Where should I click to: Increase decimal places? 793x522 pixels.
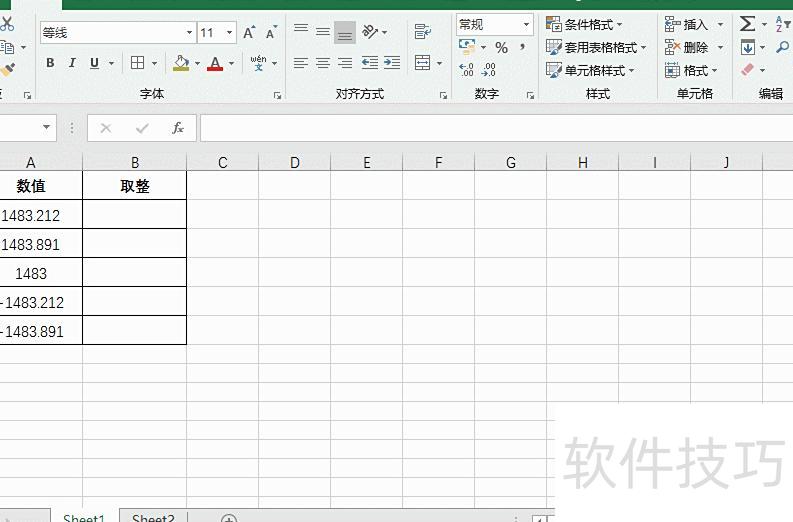click(x=466, y=69)
